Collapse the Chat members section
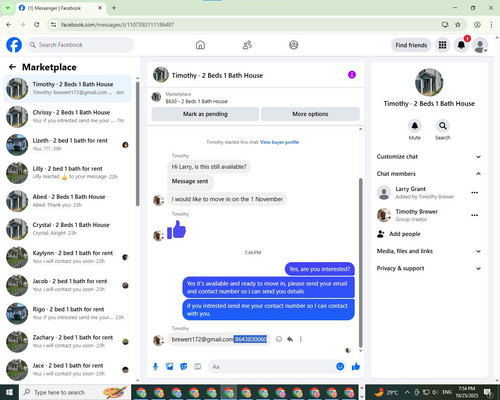The height and width of the screenshot is (400, 500). [429, 173]
